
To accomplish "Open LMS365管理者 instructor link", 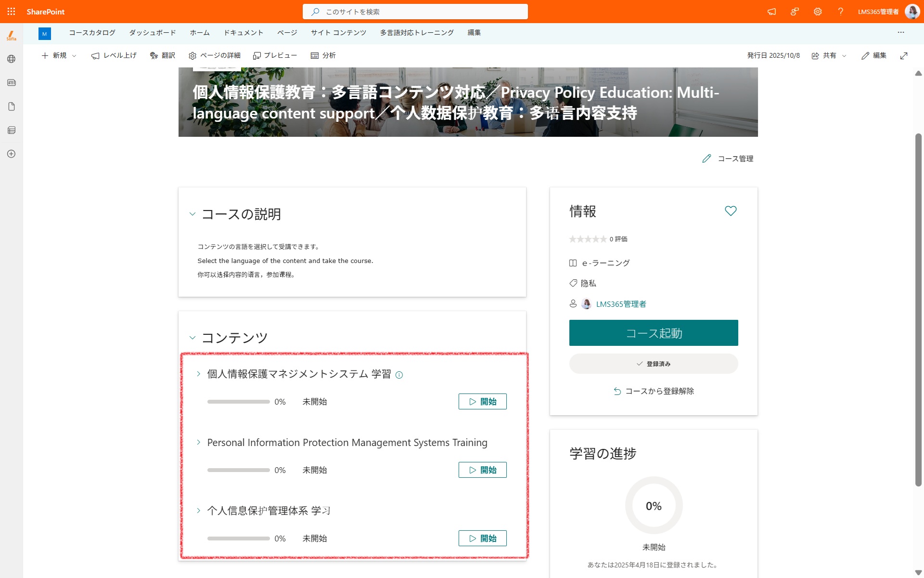I will (621, 304).
